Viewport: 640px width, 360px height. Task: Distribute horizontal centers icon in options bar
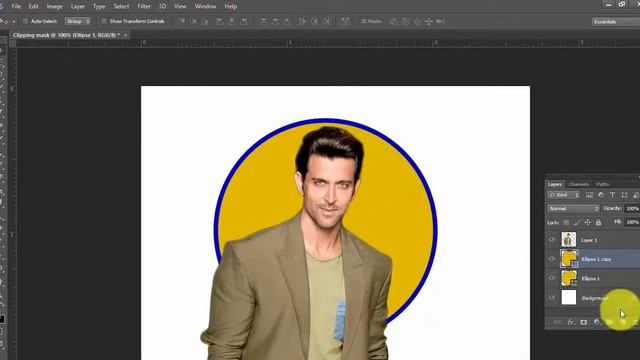(314, 21)
